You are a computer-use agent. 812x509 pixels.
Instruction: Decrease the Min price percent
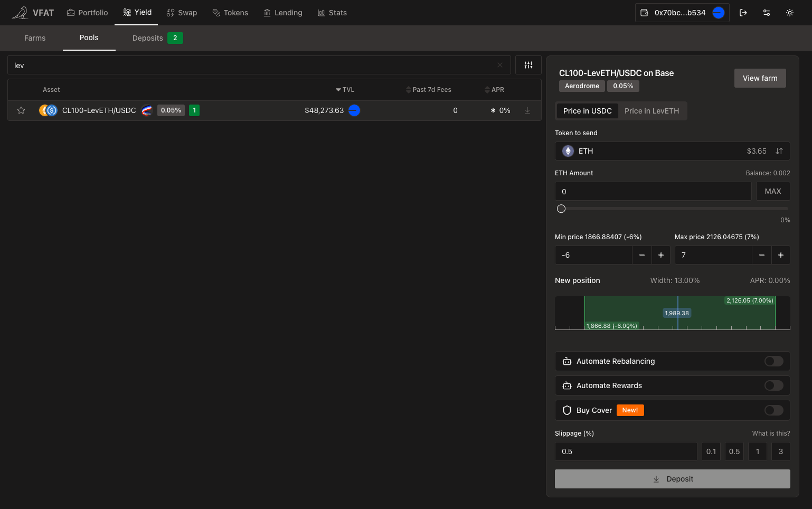tap(642, 255)
